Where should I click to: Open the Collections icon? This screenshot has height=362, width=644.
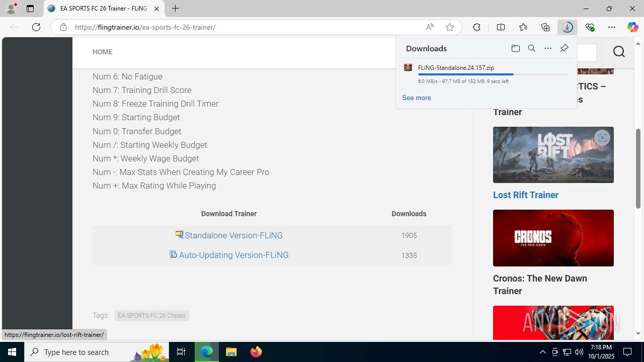pyautogui.click(x=545, y=27)
